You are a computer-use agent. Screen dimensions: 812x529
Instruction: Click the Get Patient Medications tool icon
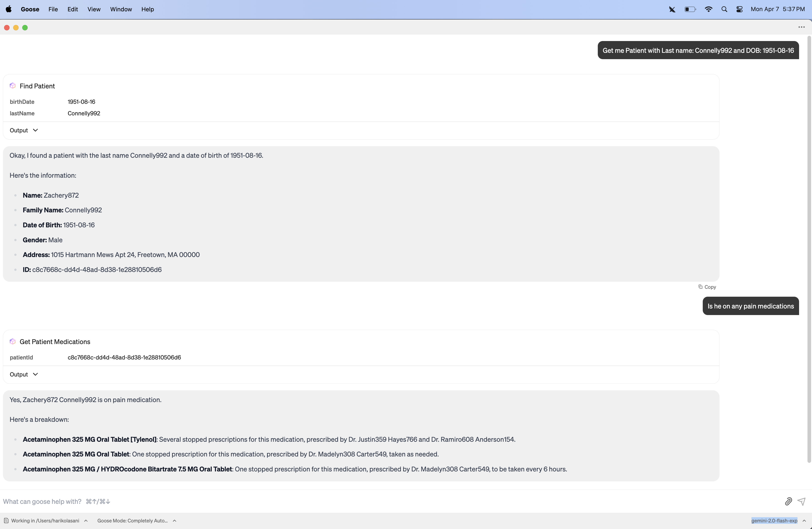(x=13, y=341)
